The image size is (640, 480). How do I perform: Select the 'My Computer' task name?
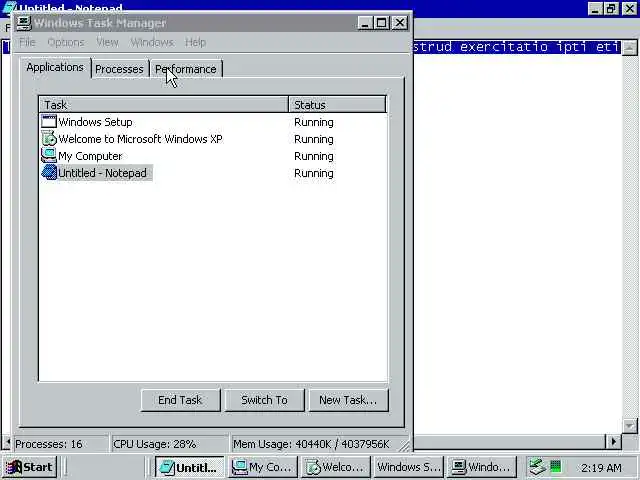pyautogui.click(x=90, y=156)
